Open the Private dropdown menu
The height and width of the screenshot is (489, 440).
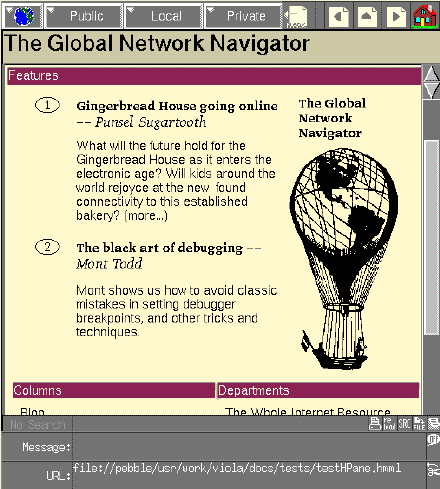pos(243,16)
